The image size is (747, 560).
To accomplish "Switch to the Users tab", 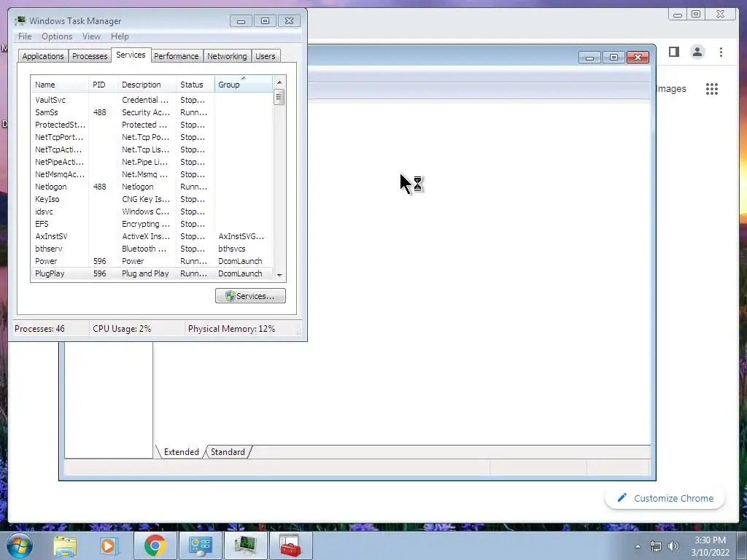I will point(266,56).
